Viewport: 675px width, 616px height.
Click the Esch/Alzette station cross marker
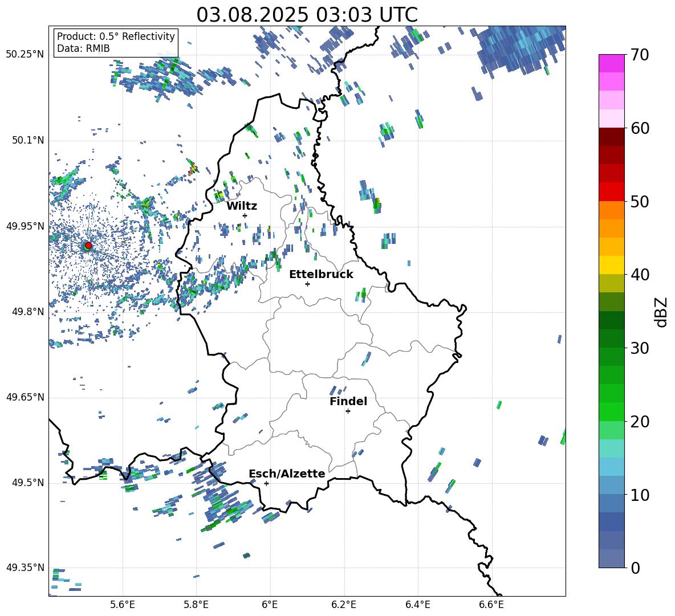click(266, 483)
